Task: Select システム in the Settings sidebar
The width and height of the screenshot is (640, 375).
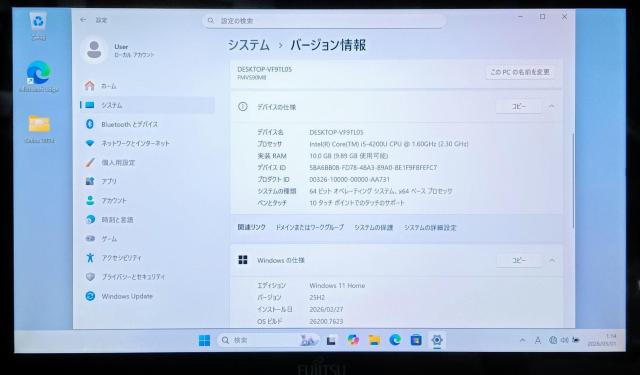Action: pyautogui.click(x=147, y=105)
